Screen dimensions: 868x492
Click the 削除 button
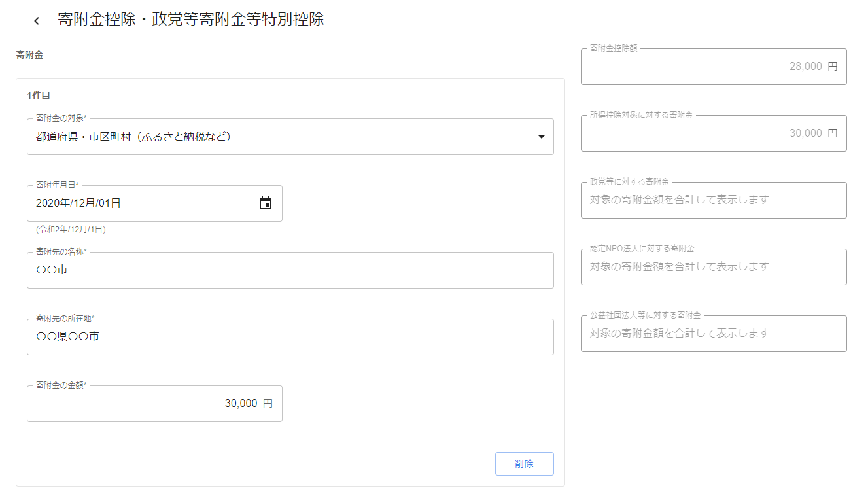tap(524, 464)
